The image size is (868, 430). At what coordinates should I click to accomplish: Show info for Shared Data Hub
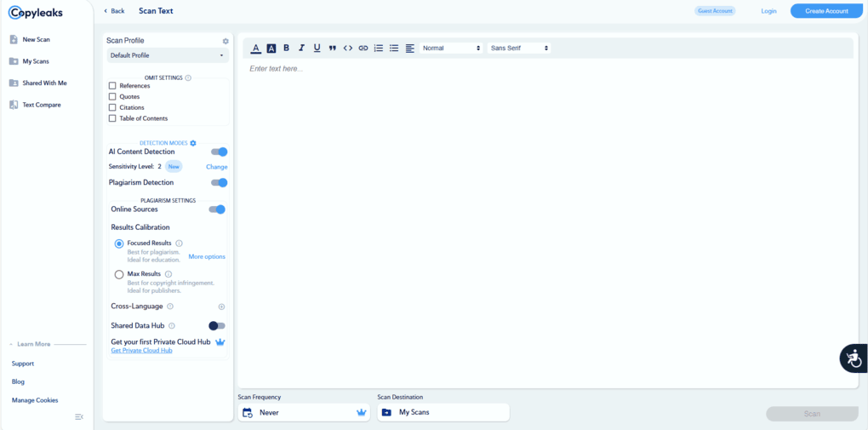point(172,326)
